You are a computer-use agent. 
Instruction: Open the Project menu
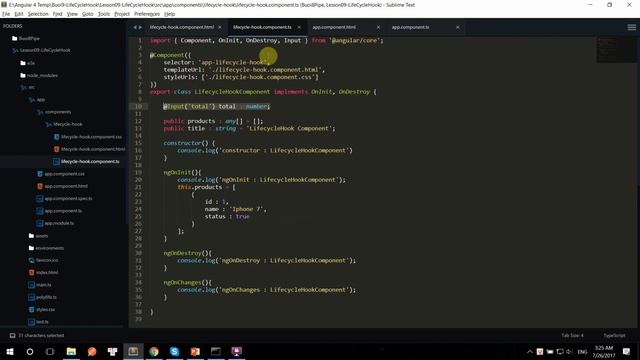pyautogui.click(x=122, y=14)
